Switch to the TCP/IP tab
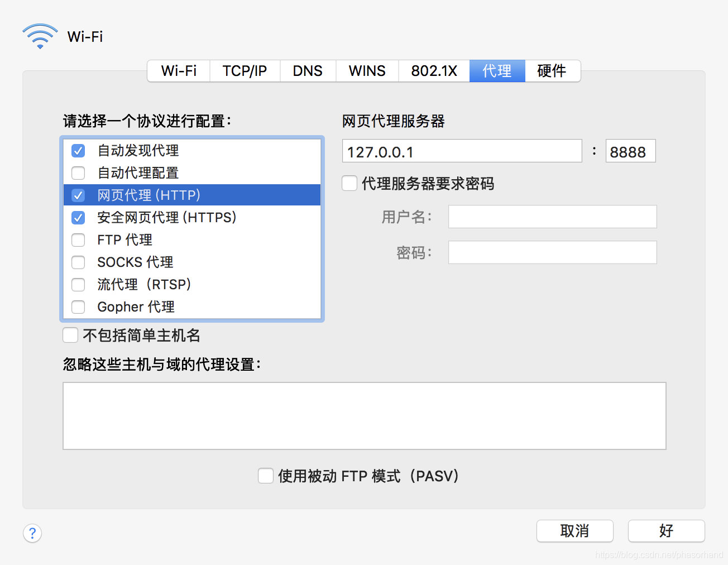The image size is (728, 565). coord(245,71)
